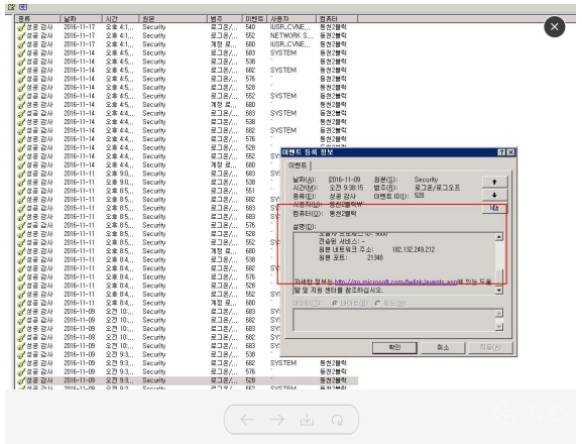Select the 이벤트 tab in dialog
This screenshot has height=444, width=582.
pyautogui.click(x=298, y=165)
